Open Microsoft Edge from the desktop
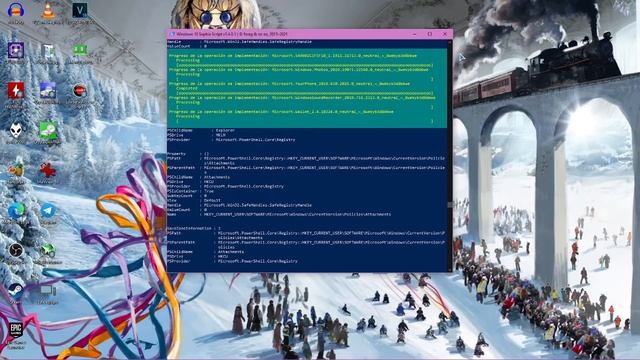Viewport: 640px width, 360px height. (16, 211)
